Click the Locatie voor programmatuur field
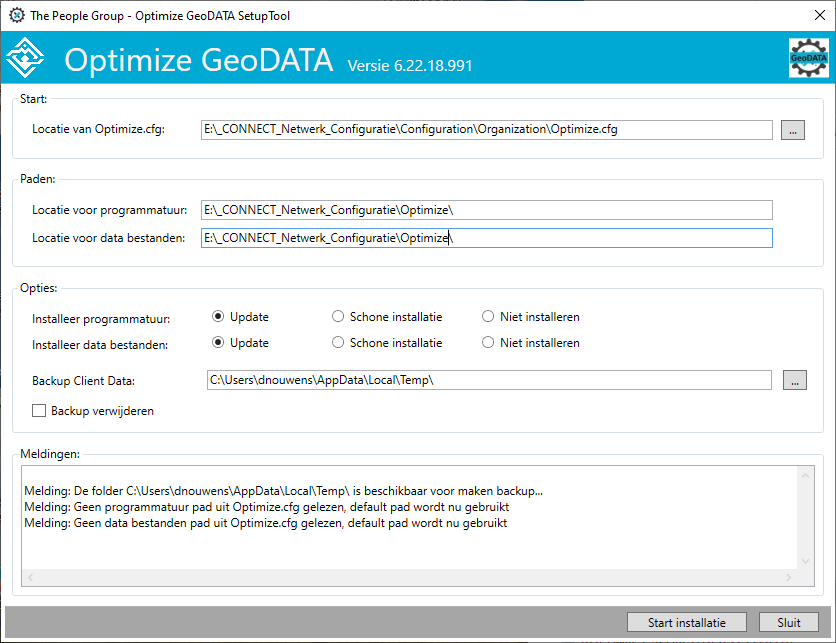 pos(486,210)
